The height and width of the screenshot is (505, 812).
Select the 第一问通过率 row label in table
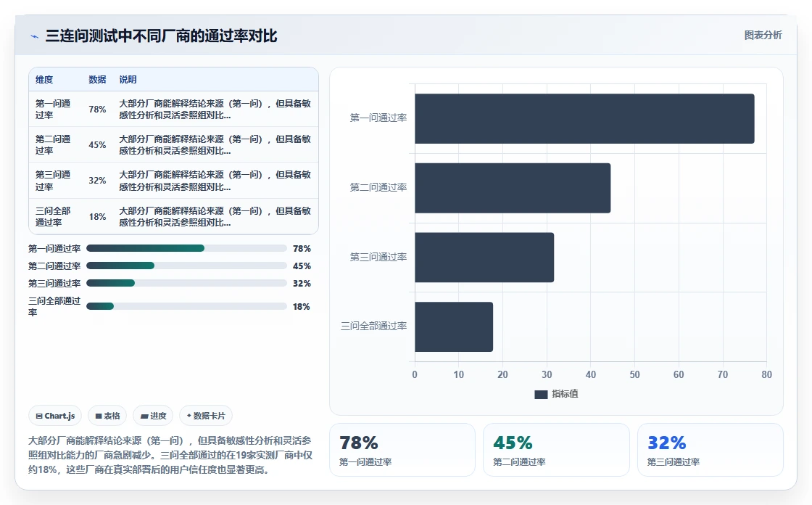pos(53,110)
